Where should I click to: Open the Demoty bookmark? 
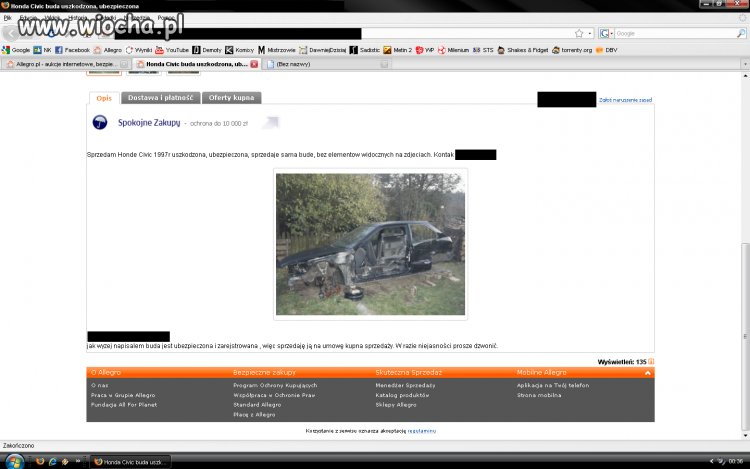(x=207, y=50)
